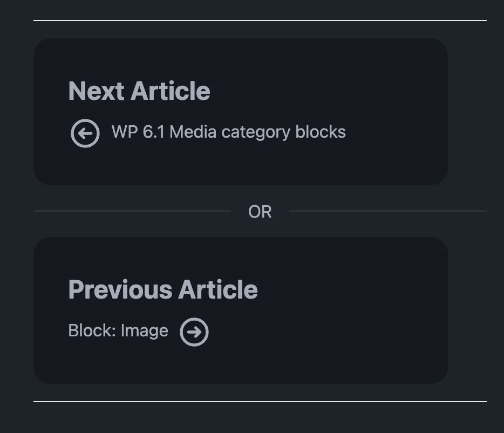Viewport: 504px width, 433px height.
Task: Click the Next Article heading
Action: 139,91
